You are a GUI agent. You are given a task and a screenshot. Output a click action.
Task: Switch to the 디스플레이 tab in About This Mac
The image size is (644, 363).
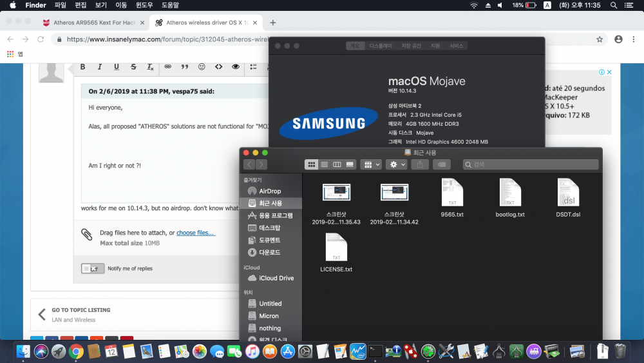[x=381, y=46]
